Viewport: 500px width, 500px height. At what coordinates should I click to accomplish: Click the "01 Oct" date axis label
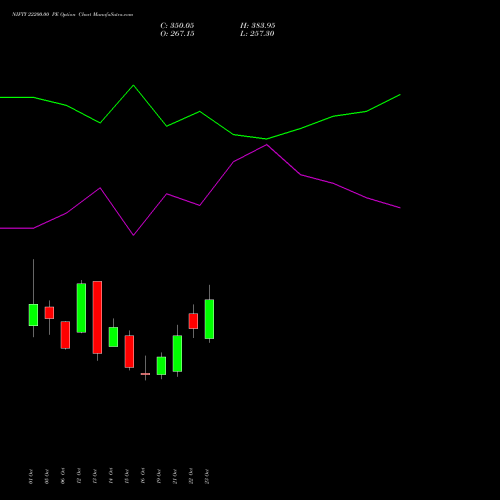pyautogui.click(x=31, y=477)
